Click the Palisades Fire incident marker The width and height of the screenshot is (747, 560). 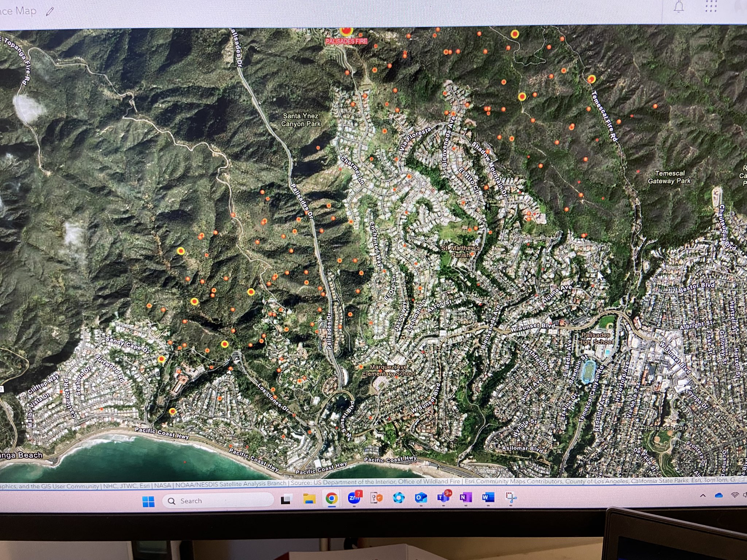tap(346, 32)
